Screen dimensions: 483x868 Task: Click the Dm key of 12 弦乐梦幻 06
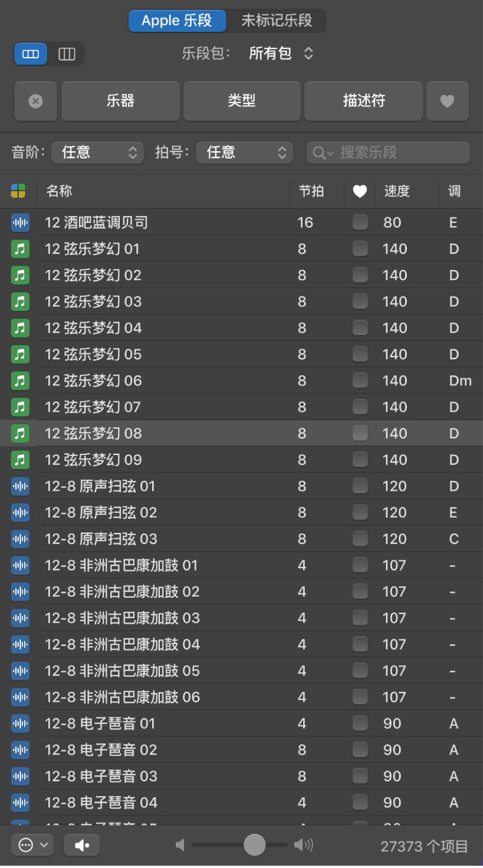[460, 381]
